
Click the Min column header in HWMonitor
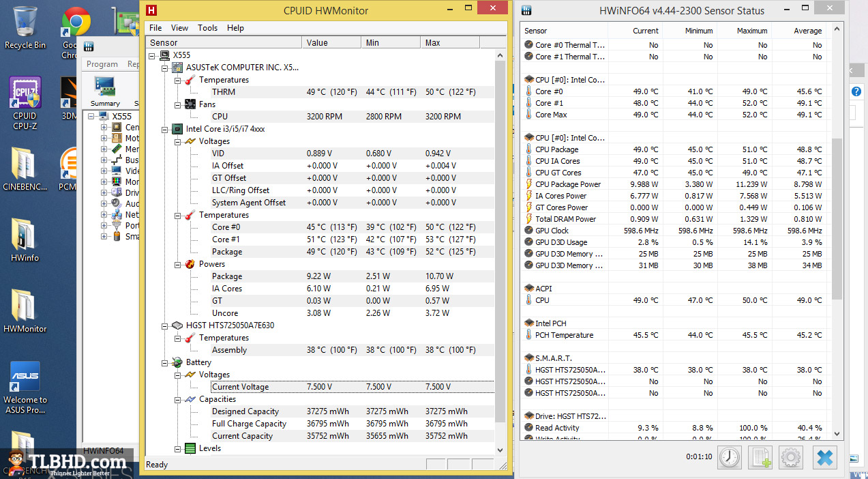[391, 42]
